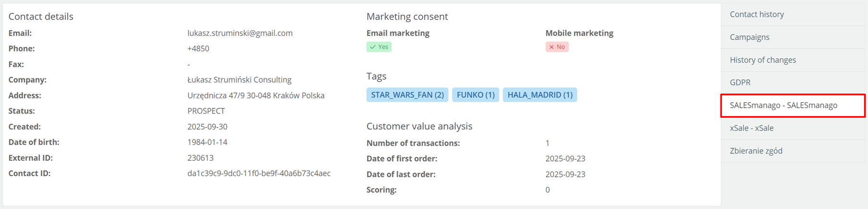This screenshot has height=209, width=868.
Task: Click the phone number +4850
Action: click(x=198, y=48)
